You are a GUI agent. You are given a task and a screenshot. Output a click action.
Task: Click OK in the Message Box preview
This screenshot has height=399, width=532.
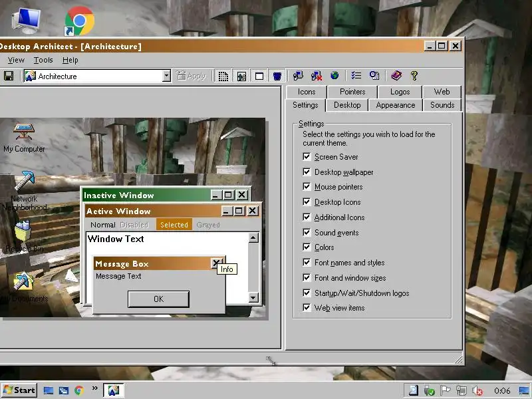pyautogui.click(x=158, y=299)
